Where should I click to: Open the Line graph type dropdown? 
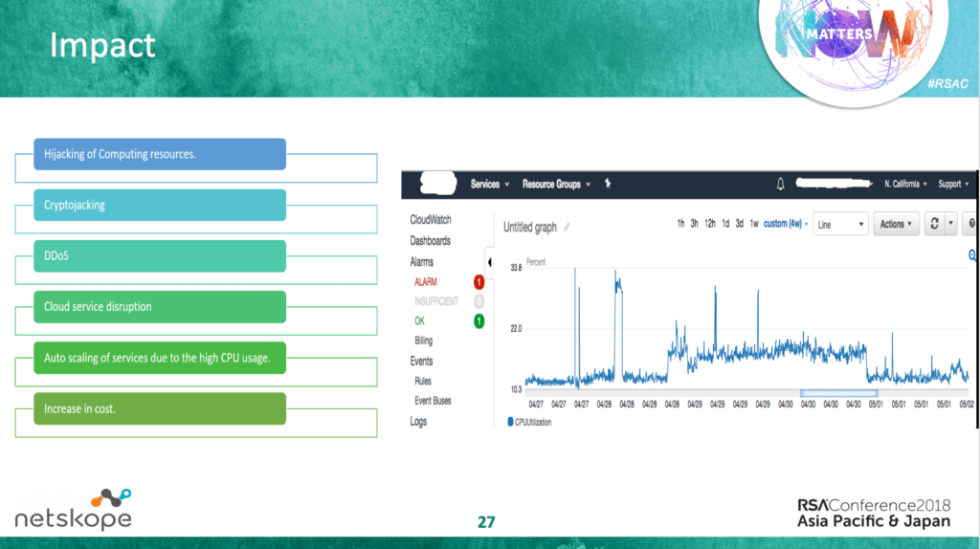[x=840, y=224]
